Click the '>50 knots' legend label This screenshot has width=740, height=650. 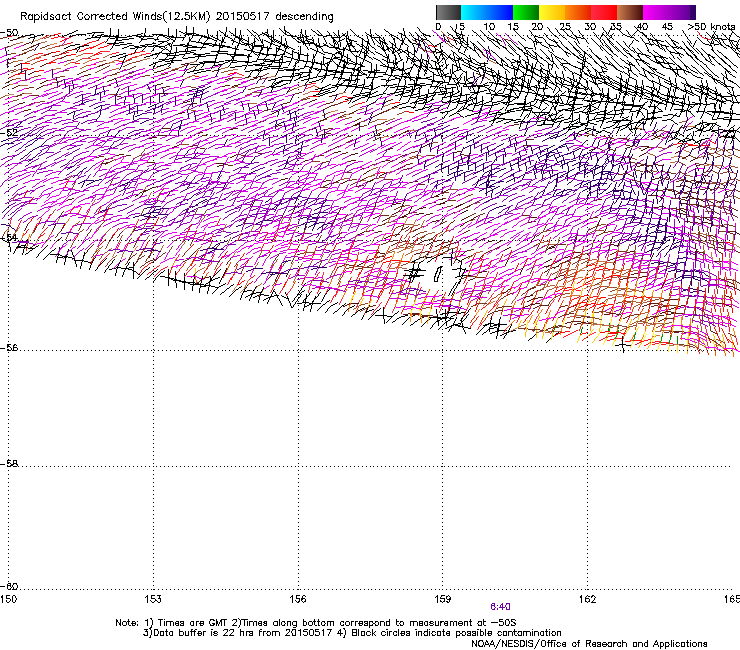click(711, 27)
